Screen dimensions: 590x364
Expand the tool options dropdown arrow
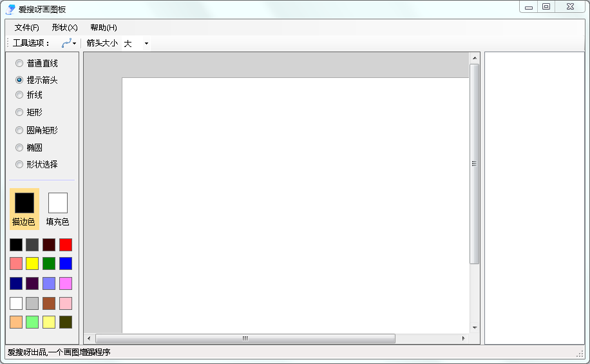[x=75, y=44]
